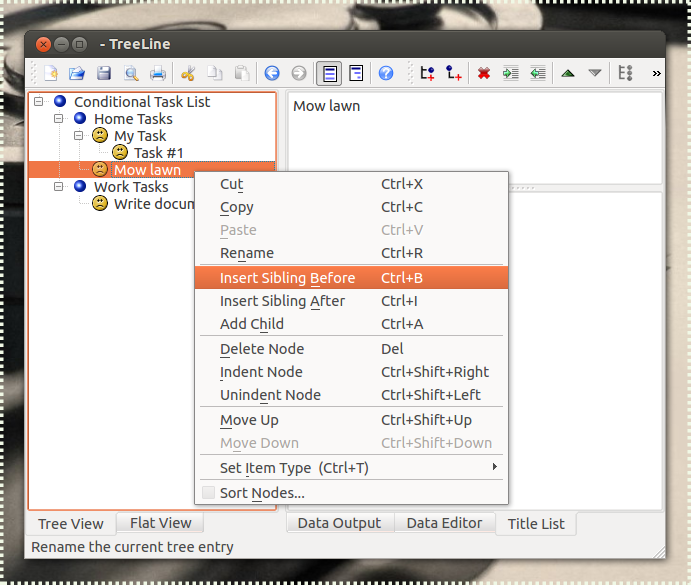Viewport: 691px width, 585px height.
Task: Toggle the Show Selected Node view icon
Action: 329,73
